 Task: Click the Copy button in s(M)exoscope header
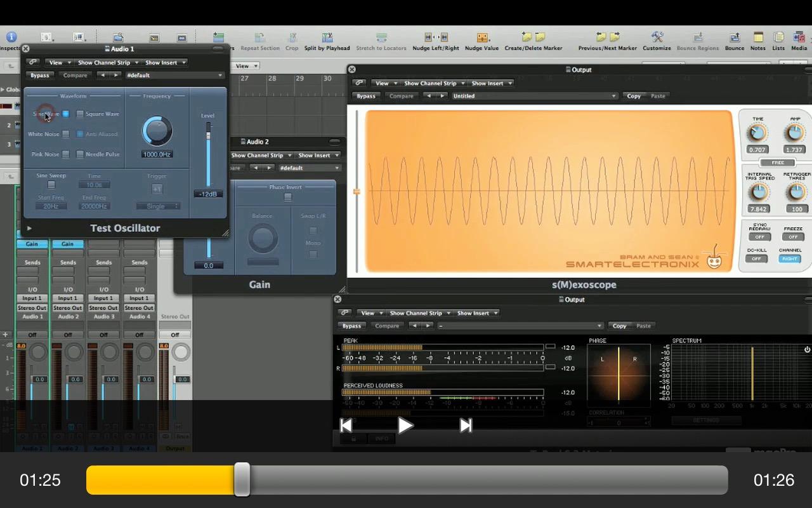(634, 96)
